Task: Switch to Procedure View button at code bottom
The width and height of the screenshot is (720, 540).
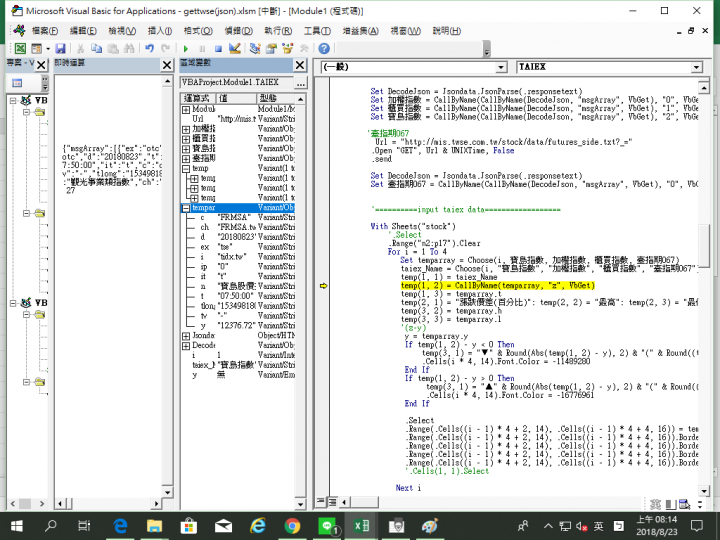Action: [x=321, y=502]
